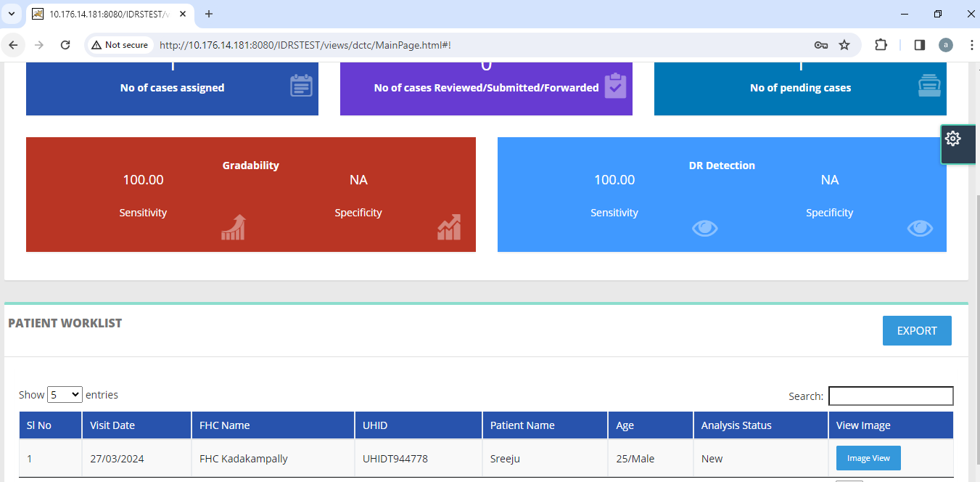The width and height of the screenshot is (980, 482).
Task: Click the browser address bar URL
Action: tap(305, 45)
